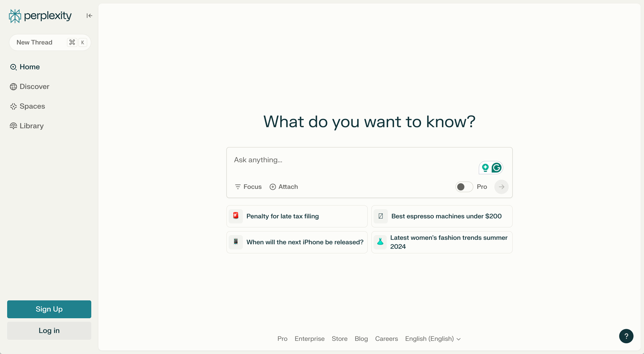Click the command key shortcut badge
This screenshot has height=354, width=644.
[72, 42]
